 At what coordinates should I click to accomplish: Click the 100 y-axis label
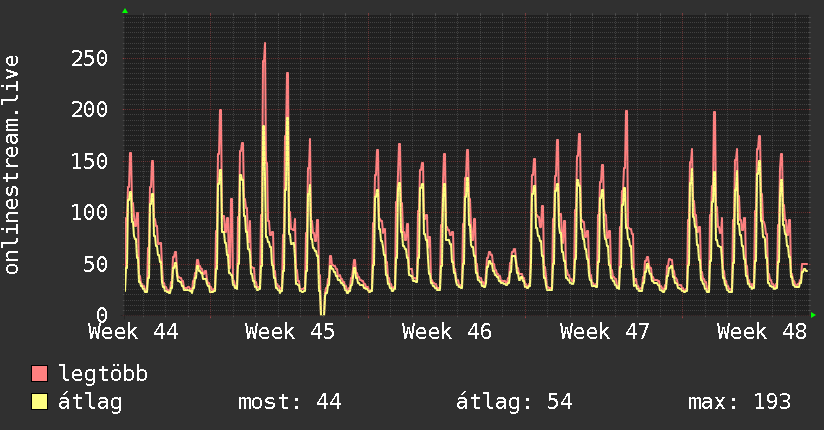[x=89, y=212]
